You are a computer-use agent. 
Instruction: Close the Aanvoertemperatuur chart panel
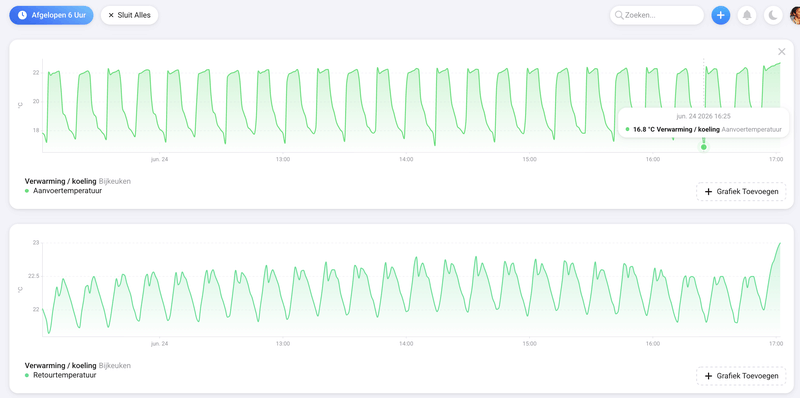pyautogui.click(x=782, y=52)
